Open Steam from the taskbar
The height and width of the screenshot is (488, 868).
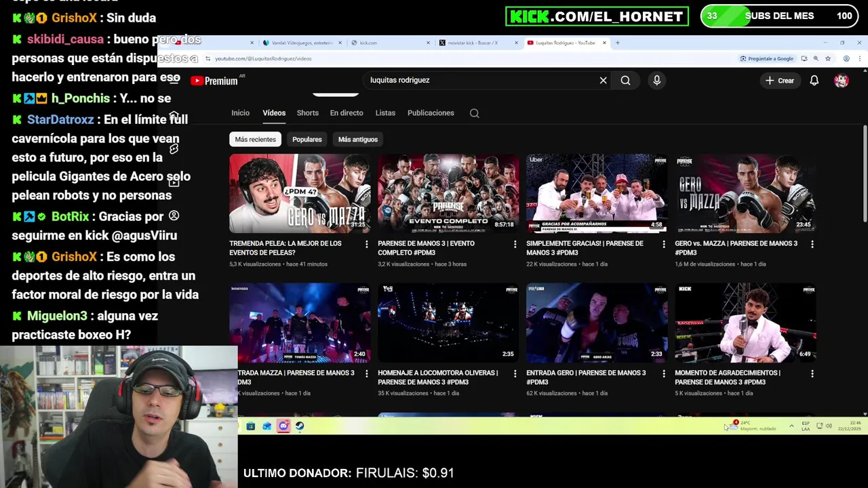300,426
